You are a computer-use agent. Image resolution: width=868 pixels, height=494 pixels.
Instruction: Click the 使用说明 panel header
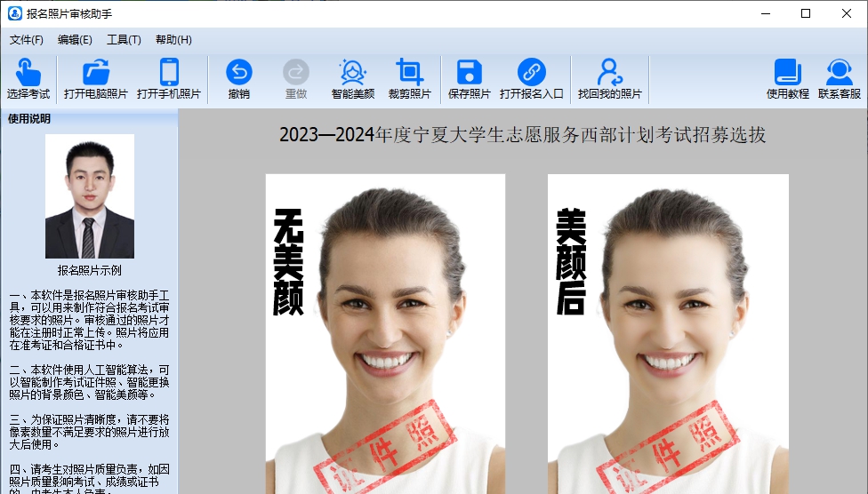tap(89, 118)
